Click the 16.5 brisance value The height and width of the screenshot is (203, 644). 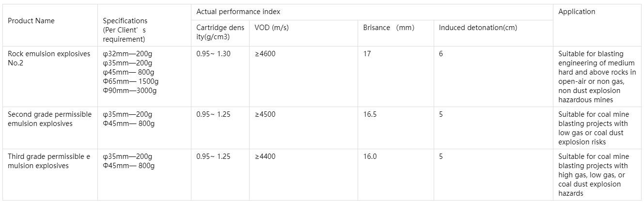370,114
